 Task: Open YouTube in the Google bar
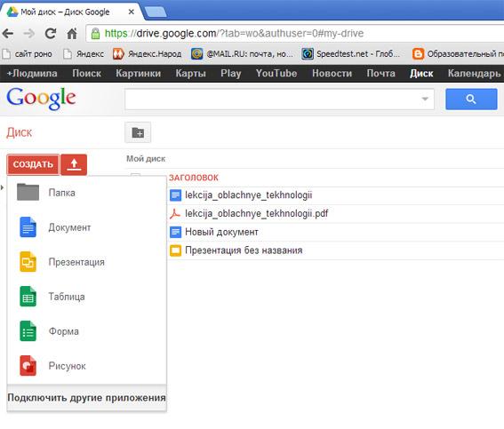[x=276, y=74]
